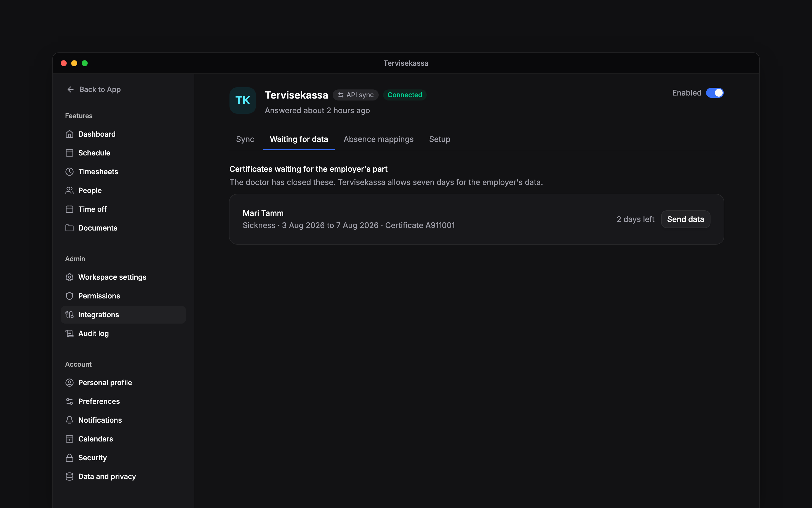Click the Documents folder icon
This screenshot has height=508, width=812.
pos(70,228)
